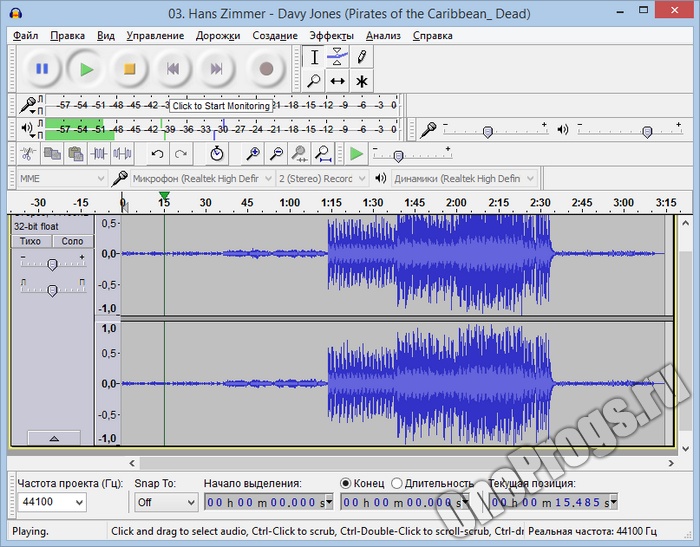Image resolution: width=700 pixels, height=547 pixels.
Task: Adjust track pan slider
Action: tap(52, 290)
